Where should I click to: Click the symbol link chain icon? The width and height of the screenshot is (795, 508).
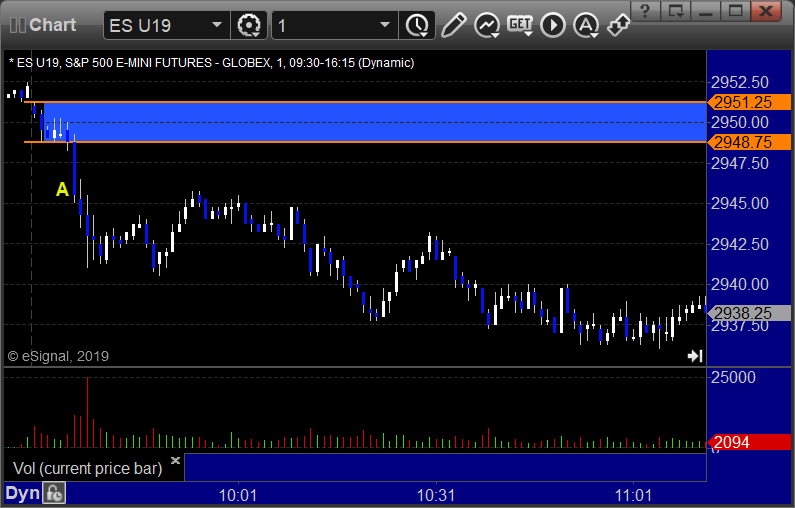point(619,25)
